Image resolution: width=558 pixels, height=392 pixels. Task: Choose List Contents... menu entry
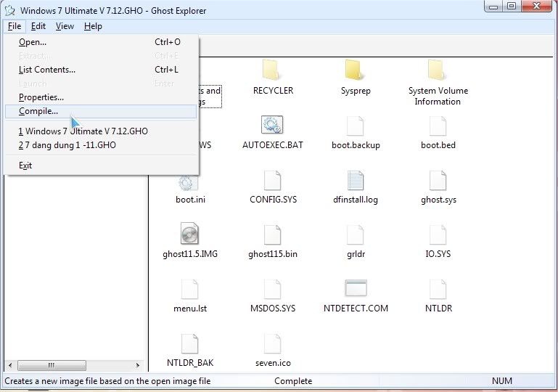coord(101,70)
